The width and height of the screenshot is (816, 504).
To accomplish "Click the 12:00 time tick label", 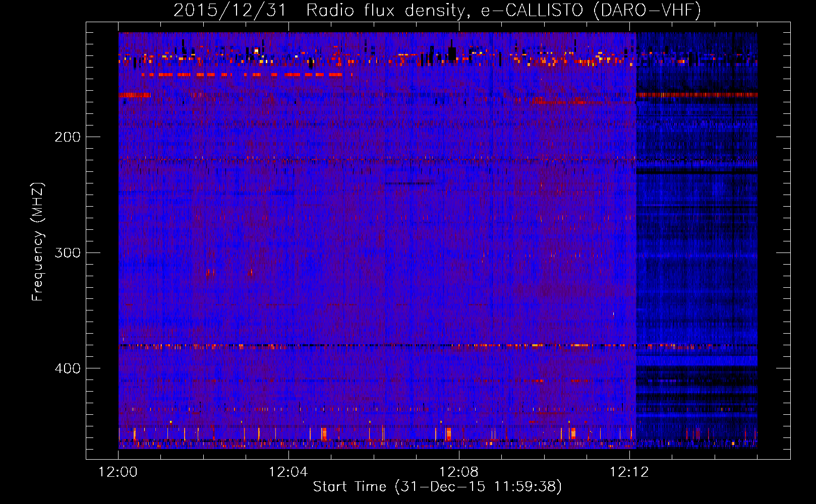I will [x=118, y=472].
